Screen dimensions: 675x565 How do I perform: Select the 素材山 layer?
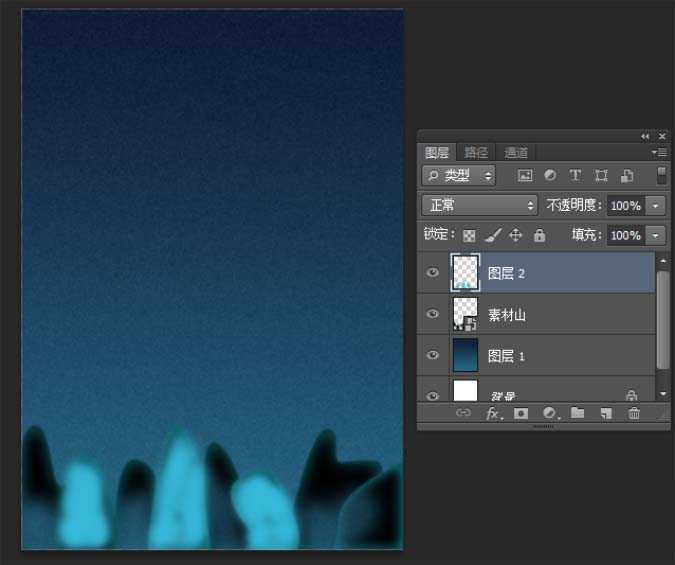coord(560,314)
